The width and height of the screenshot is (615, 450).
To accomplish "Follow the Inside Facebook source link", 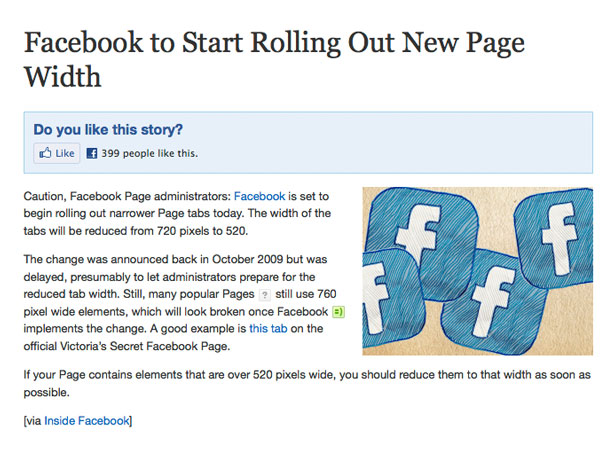I will point(87,421).
